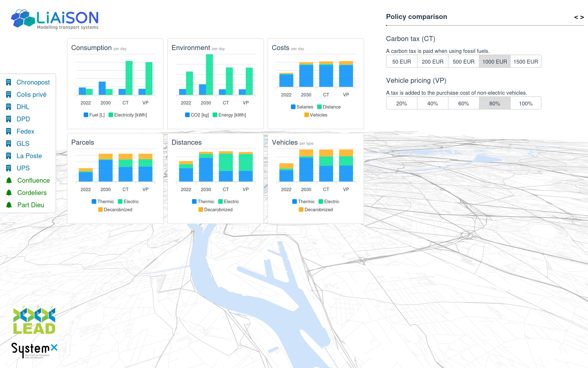This screenshot has height=368, width=588.
Task: Select the 40% vehicle pricing button
Action: pos(432,104)
